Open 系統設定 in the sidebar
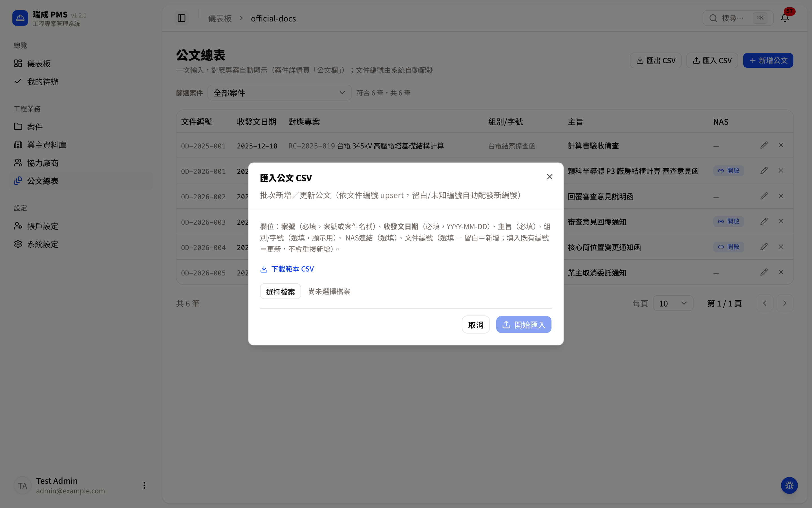 [x=81, y=244]
